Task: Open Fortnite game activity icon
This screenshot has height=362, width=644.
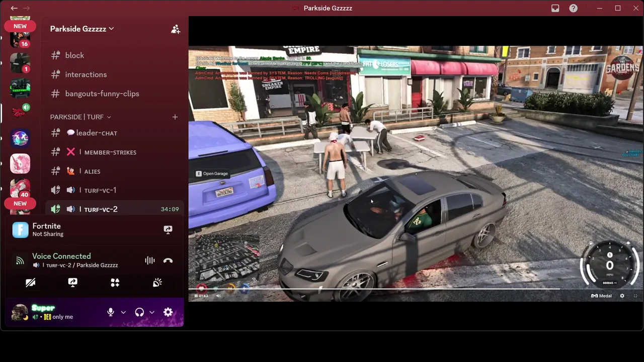Action: point(20,230)
